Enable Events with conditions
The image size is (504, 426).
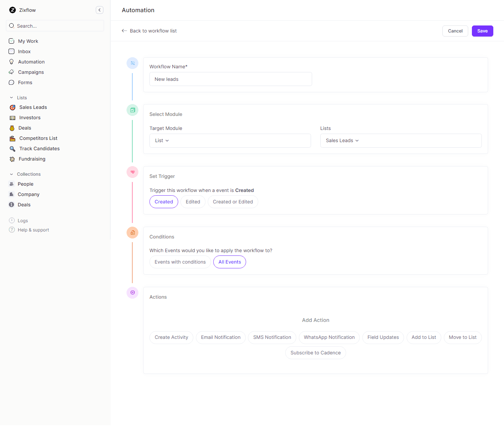point(180,262)
